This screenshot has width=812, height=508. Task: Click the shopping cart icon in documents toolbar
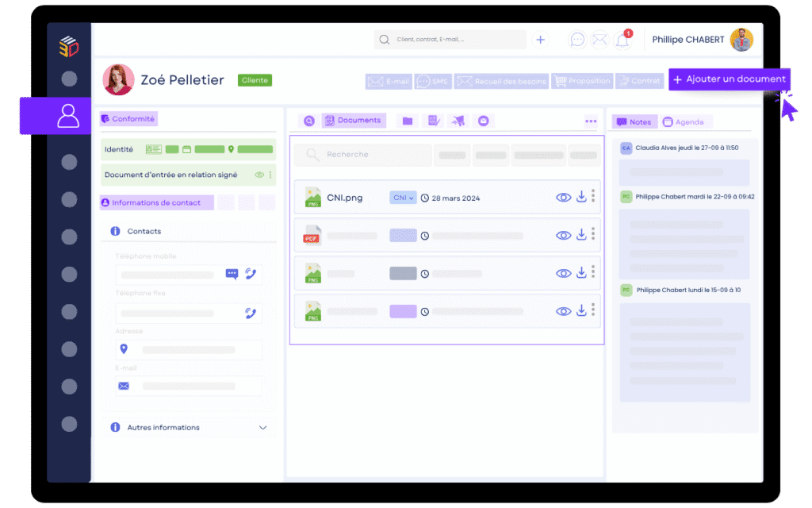point(457,120)
